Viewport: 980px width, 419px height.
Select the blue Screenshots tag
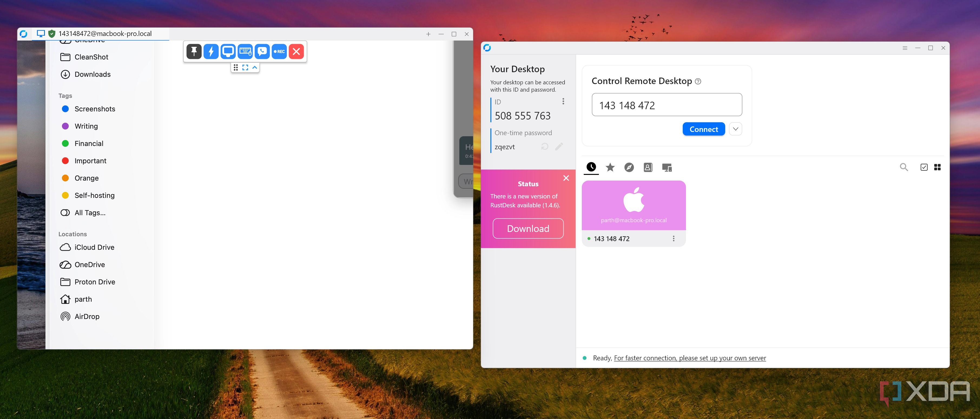pos(88,109)
